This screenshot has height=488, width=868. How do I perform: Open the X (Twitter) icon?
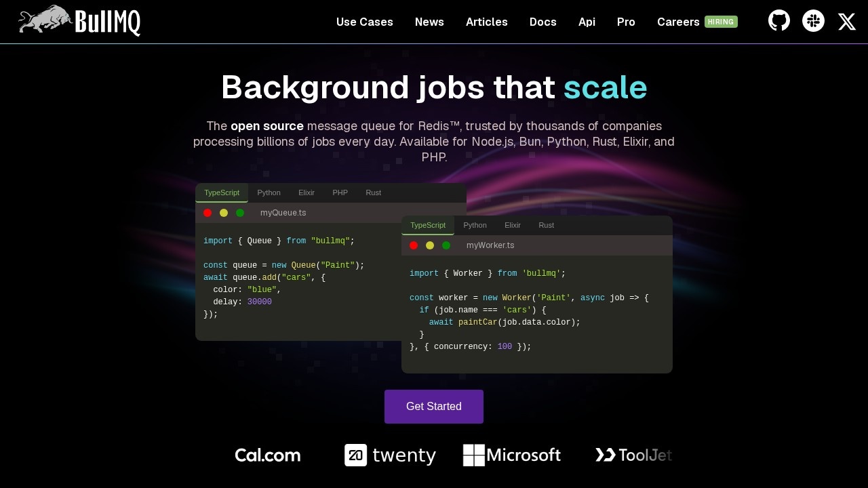(847, 22)
